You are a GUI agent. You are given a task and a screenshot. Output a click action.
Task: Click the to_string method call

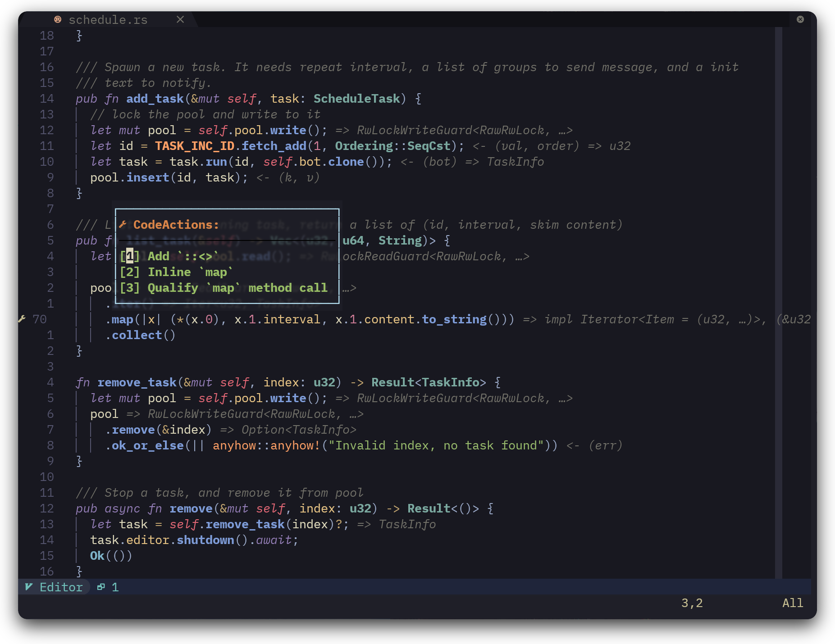click(x=454, y=319)
